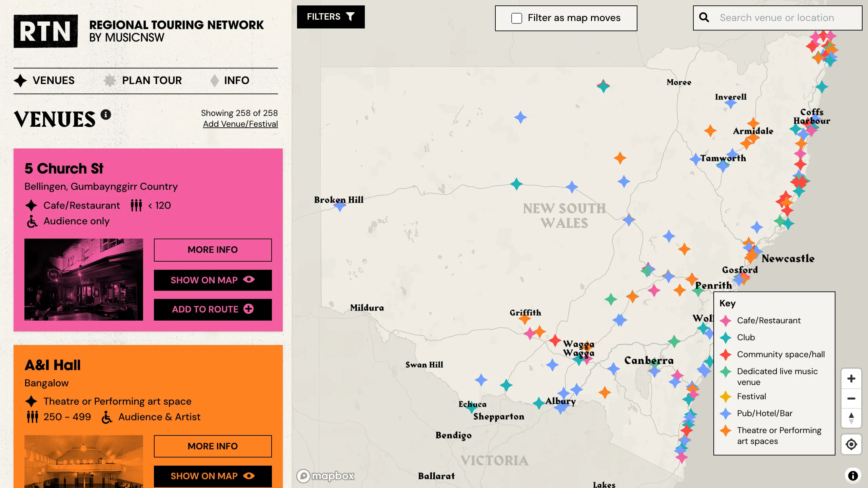Click the blue pub marker near Inverell
The width and height of the screenshot is (868, 488).
click(x=730, y=103)
